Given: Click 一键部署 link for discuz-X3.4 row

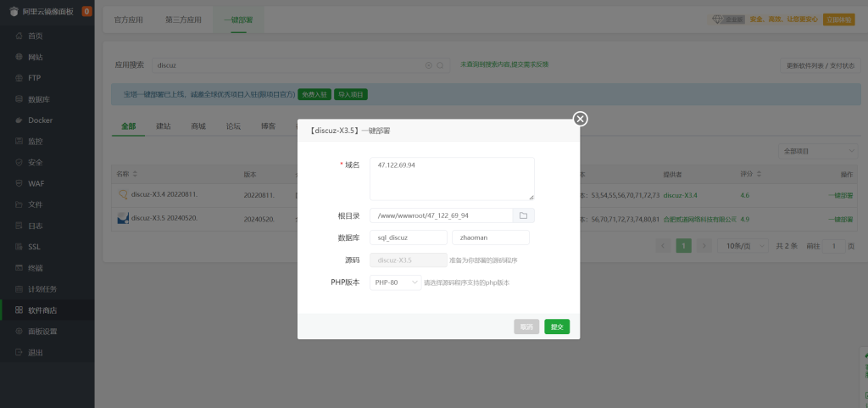Looking at the screenshot, I should pyautogui.click(x=840, y=195).
